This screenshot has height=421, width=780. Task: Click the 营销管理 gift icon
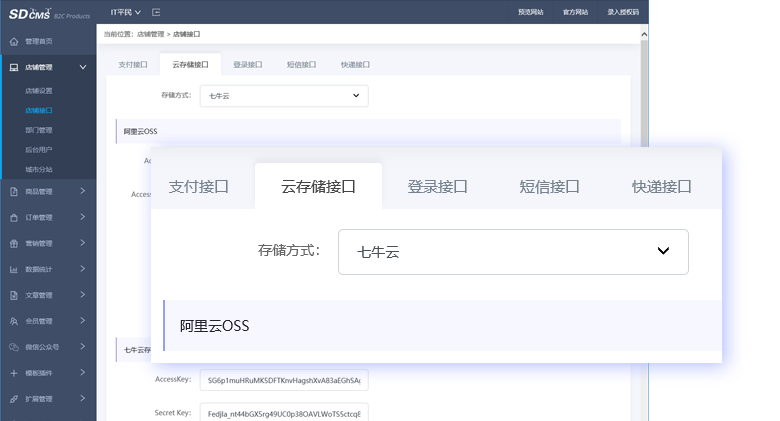(x=14, y=243)
